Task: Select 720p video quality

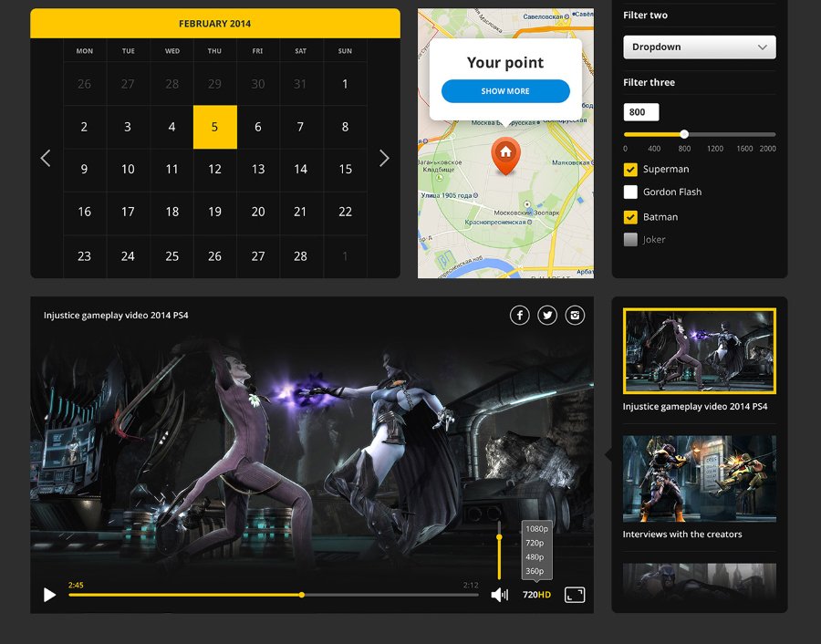Action: (535, 543)
